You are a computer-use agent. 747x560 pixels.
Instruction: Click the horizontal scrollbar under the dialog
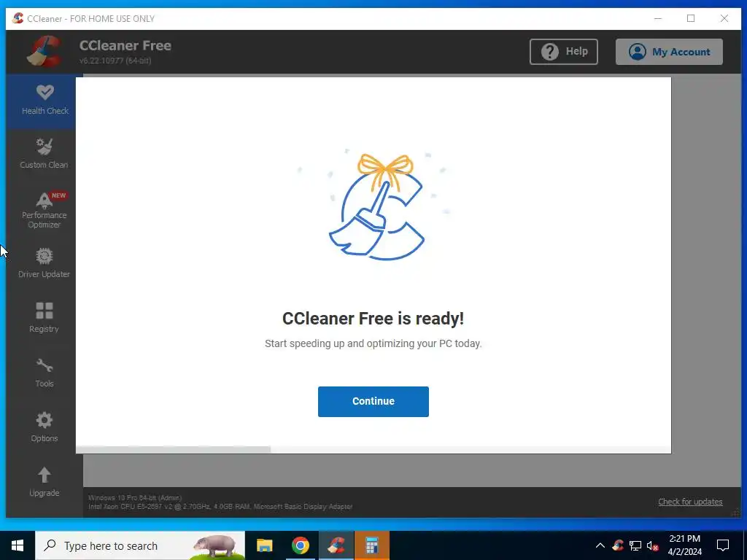pyautogui.click(x=174, y=449)
